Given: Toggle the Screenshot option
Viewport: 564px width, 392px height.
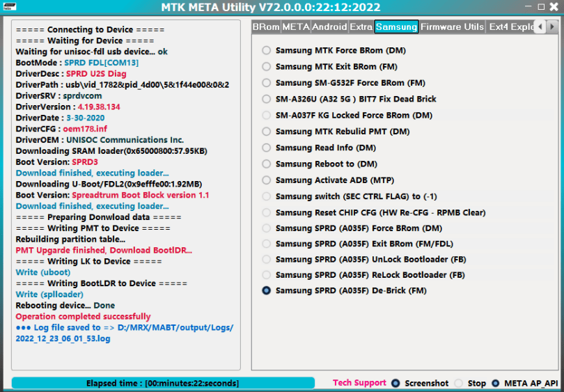Looking at the screenshot, I should [x=395, y=383].
